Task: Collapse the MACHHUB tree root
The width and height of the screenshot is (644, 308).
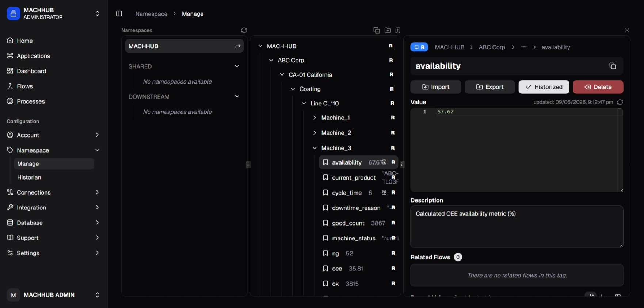Action: (x=260, y=46)
